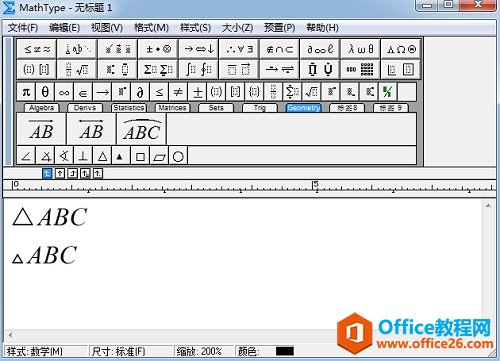Switch to the Statistics tab
500x361 pixels.
129,108
